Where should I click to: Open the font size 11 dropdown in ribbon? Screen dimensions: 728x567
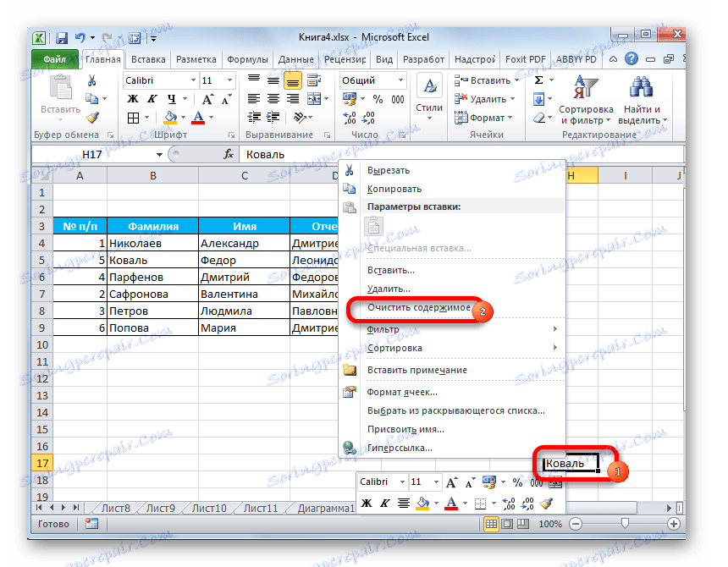point(229,80)
